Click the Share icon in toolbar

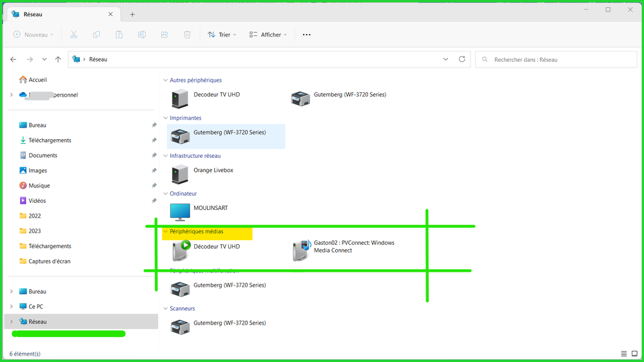point(164,35)
